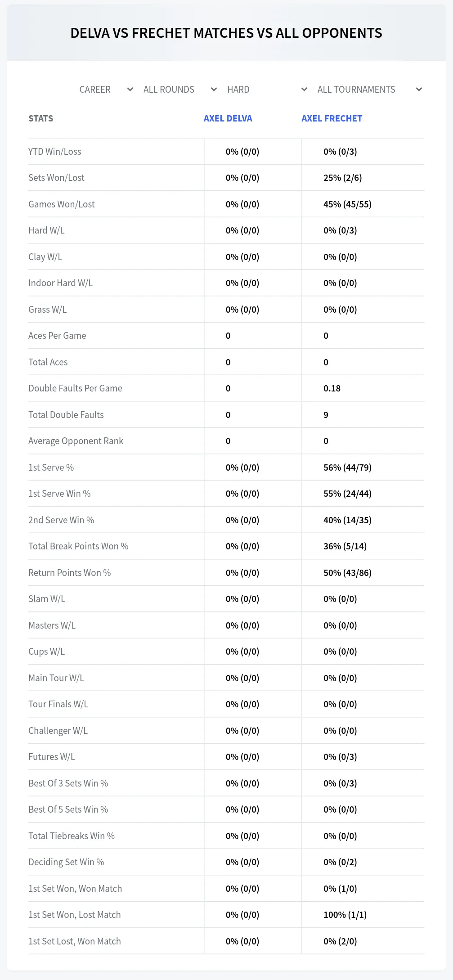
Task: Click the chevron next to CAREER
Action: (x=130, y=90)
